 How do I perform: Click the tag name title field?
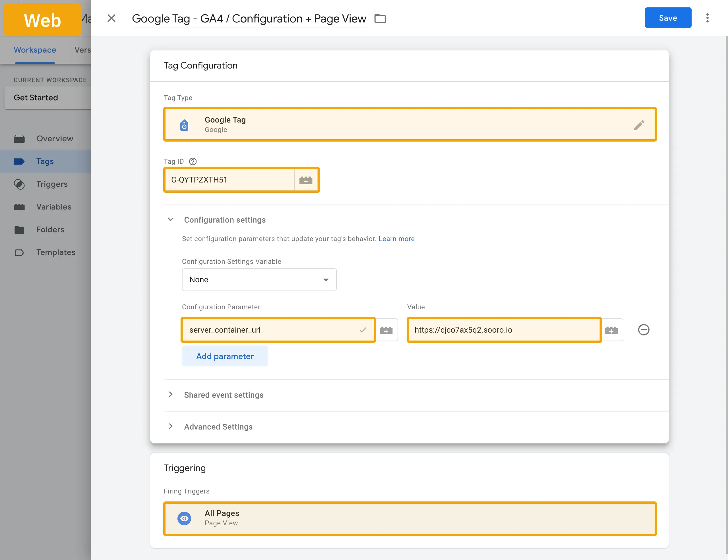point(249,19)
